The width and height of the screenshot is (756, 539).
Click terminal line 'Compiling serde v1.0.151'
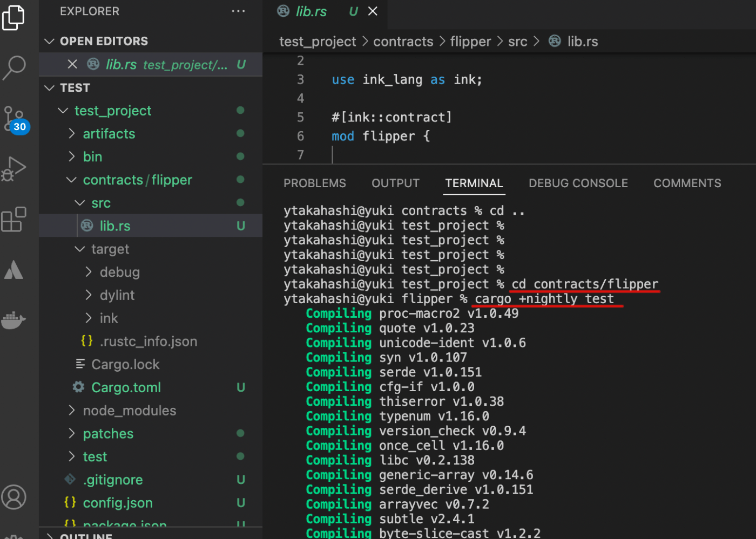pyautogui.click(x=394, y=372)
